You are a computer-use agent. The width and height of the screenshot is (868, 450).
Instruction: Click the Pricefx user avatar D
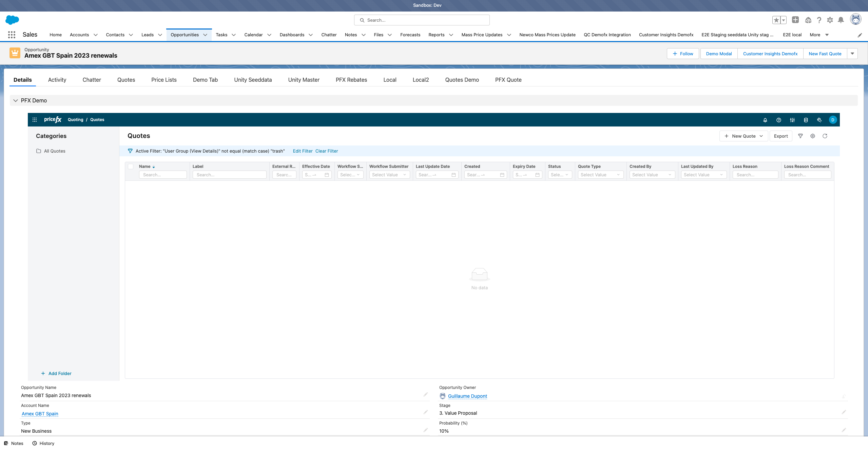pyautogui.click(x=833, y=120)
